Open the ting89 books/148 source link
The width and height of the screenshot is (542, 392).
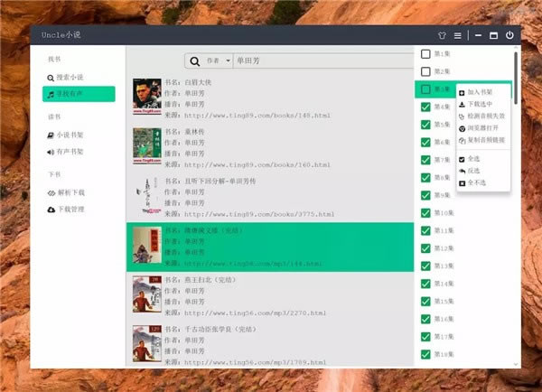pos(257,116)
